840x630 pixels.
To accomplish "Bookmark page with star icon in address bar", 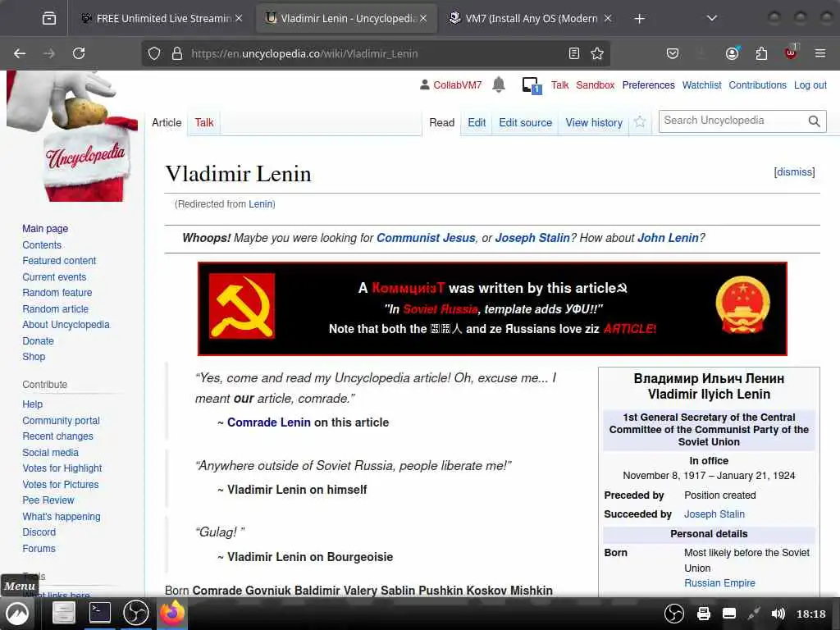I will click(x=597, y=53).
